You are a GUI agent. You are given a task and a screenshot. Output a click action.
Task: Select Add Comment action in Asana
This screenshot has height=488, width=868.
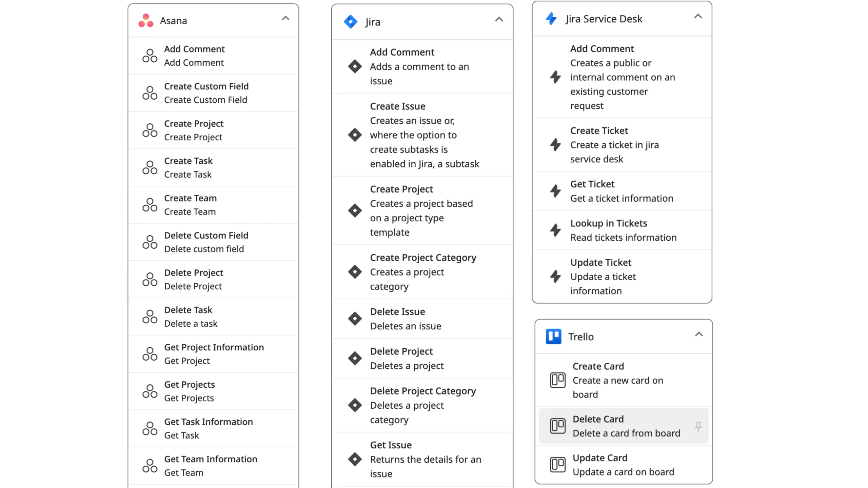coord(213,56)
